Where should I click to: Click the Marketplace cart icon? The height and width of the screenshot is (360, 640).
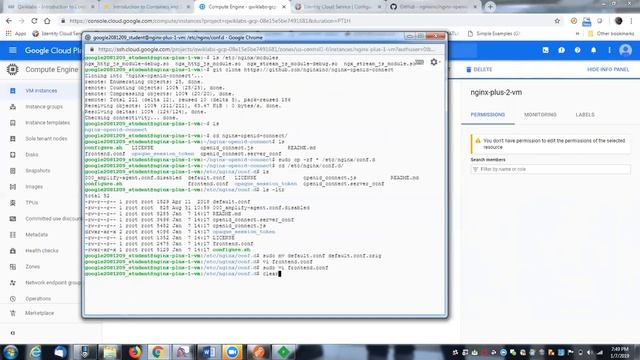point(13,313)
